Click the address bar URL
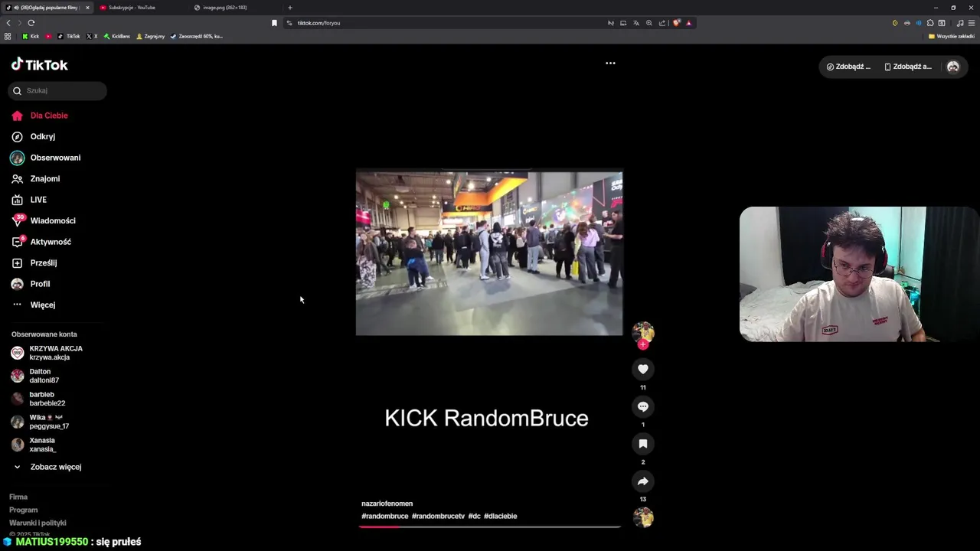The image size is (980, 551). coord(318,23)
